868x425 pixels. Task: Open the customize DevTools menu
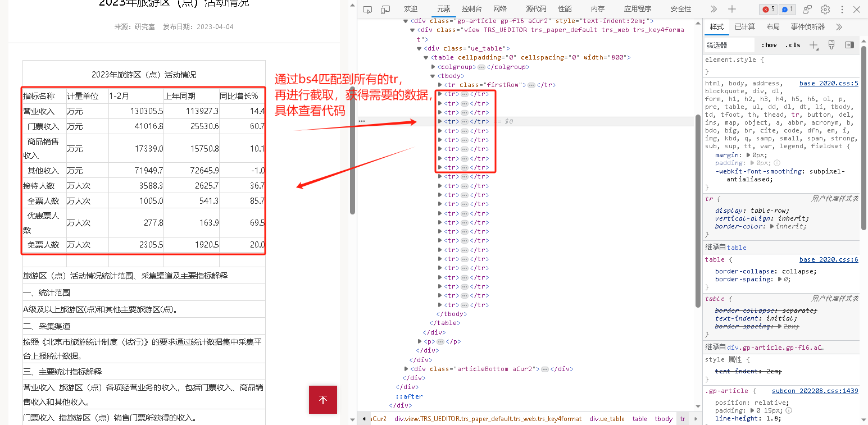click(841, 9)
